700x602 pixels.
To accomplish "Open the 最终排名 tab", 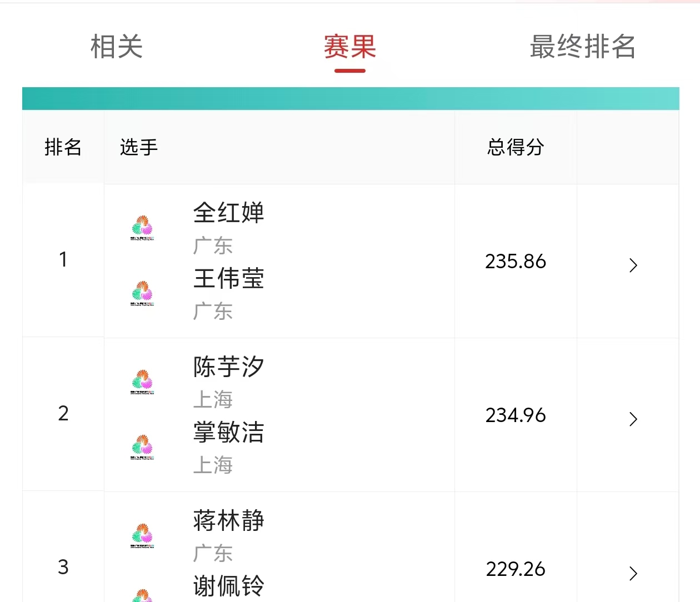I will [582, 47].
